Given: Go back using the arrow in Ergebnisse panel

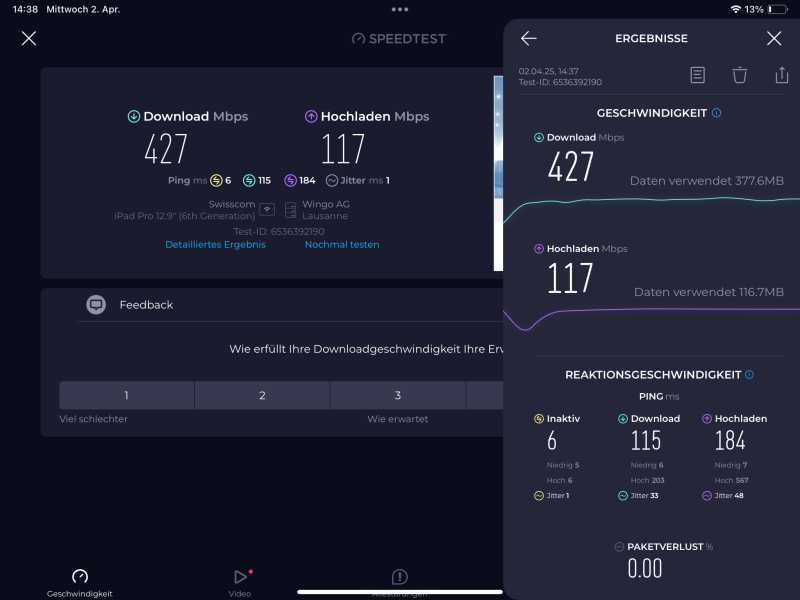Looking at the screenshot, I should (529, 38).
